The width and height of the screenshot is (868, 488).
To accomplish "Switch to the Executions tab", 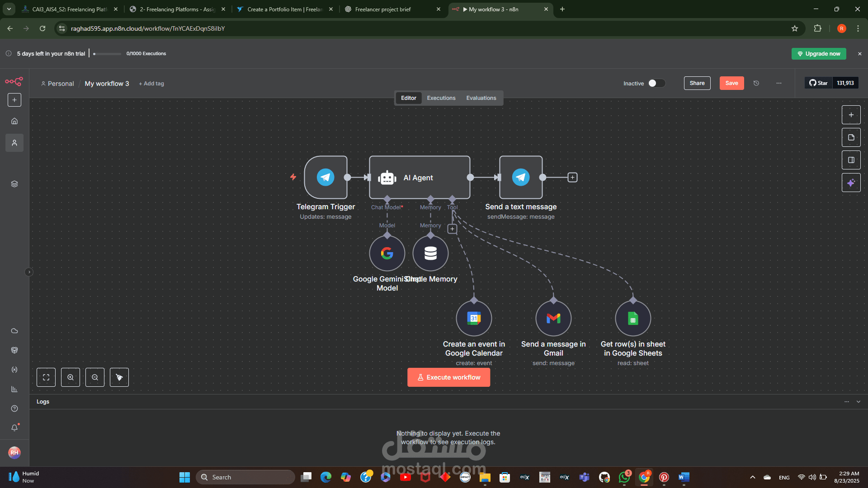I will pyautogui.click(x=441, y=98).
